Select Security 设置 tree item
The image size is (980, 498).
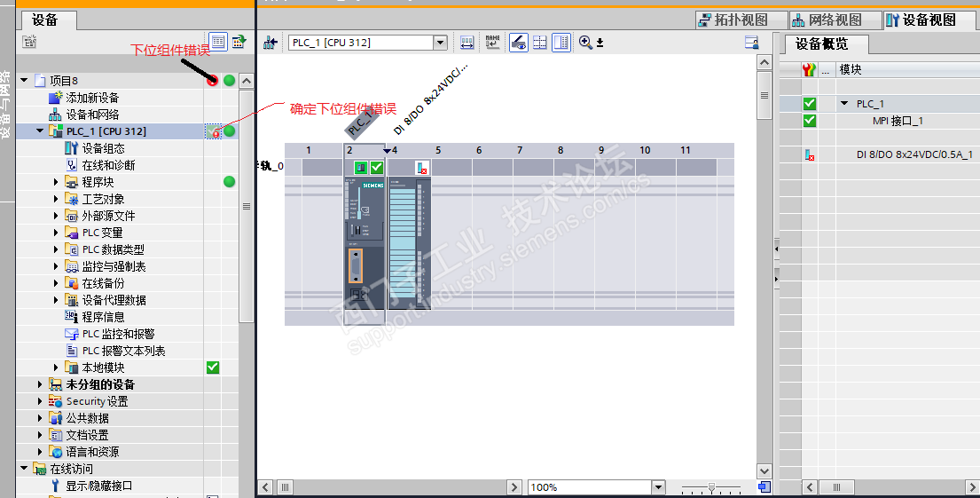pos(97,401)
